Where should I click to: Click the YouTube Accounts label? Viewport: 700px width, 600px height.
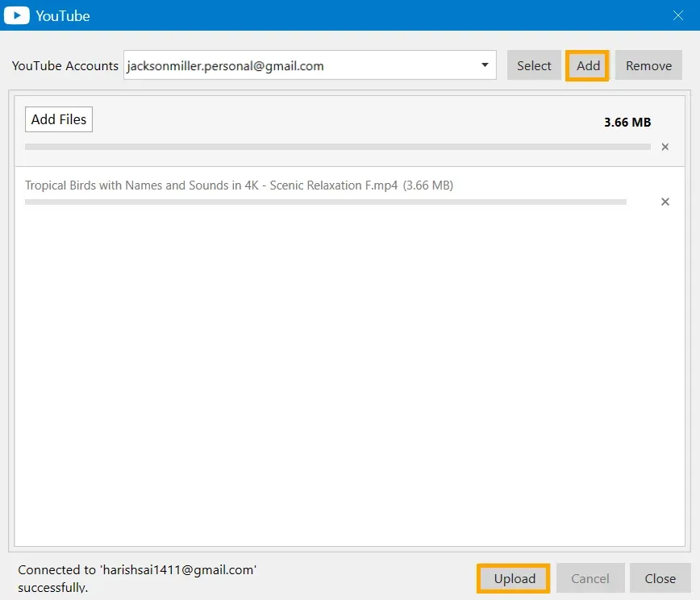click(x=65, y=65)
